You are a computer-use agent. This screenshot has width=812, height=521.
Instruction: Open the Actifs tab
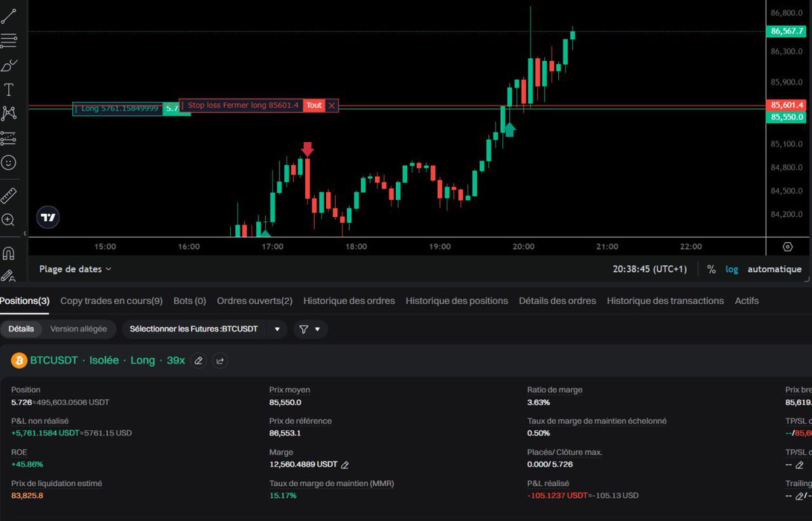[x=747, y=300]
